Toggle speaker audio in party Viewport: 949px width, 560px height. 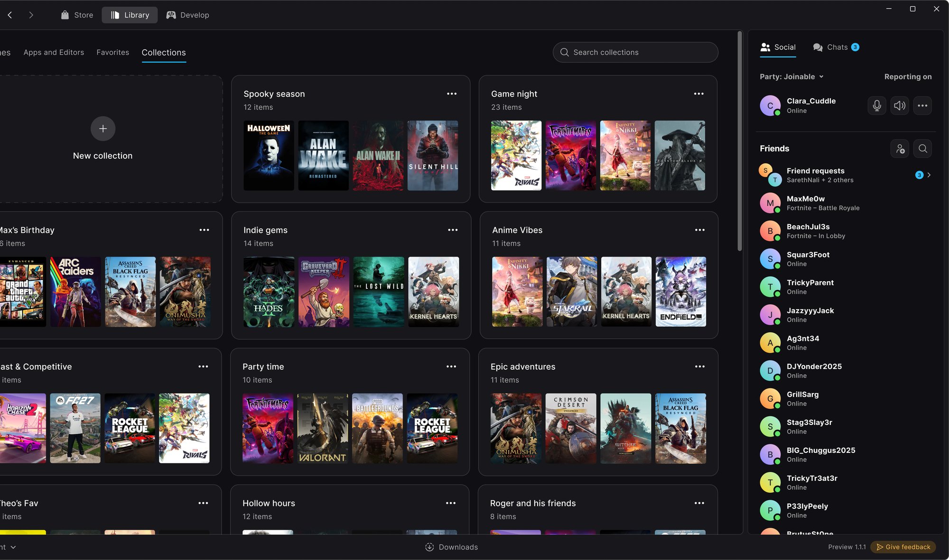900,106
